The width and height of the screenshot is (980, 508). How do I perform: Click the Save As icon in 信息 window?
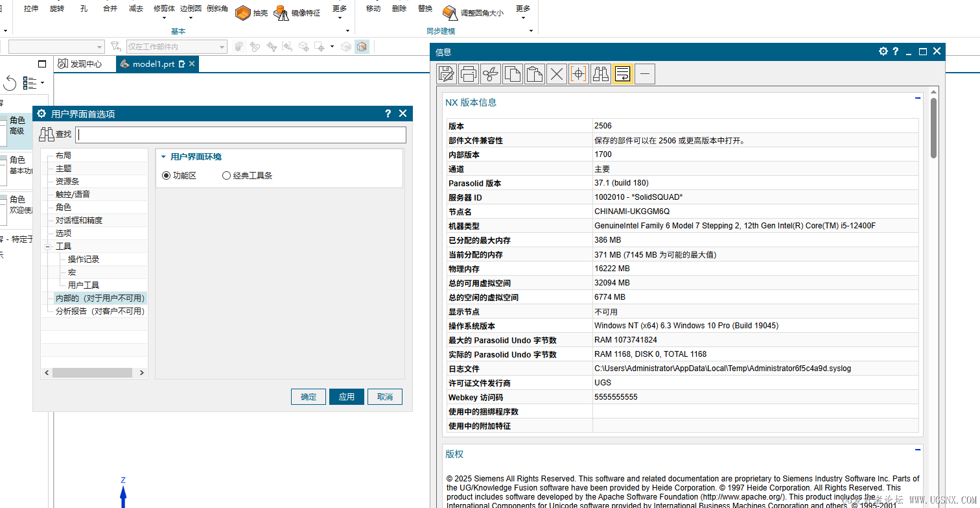point(447,74)
